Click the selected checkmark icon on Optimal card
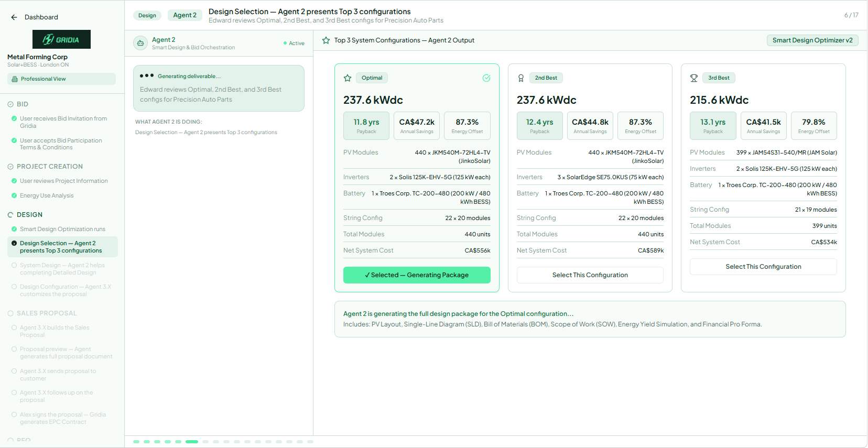This screenshot has height=448, width=868. point(486,78)
